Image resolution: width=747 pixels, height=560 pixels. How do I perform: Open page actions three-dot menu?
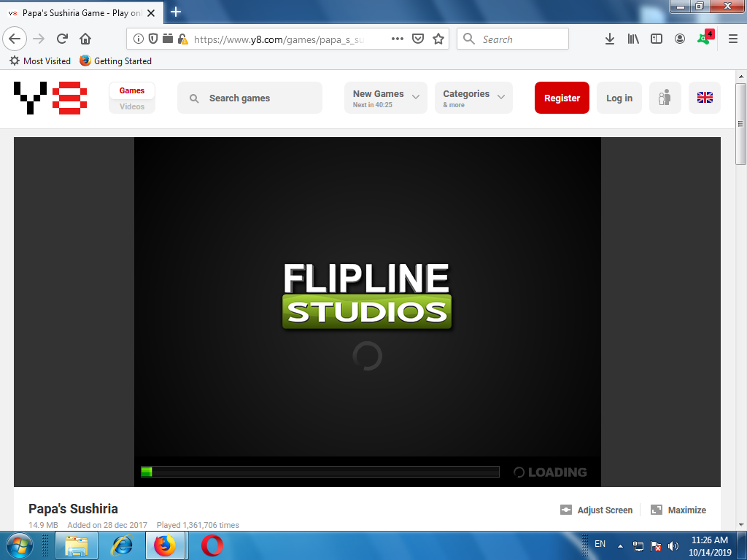coord(398,39)
